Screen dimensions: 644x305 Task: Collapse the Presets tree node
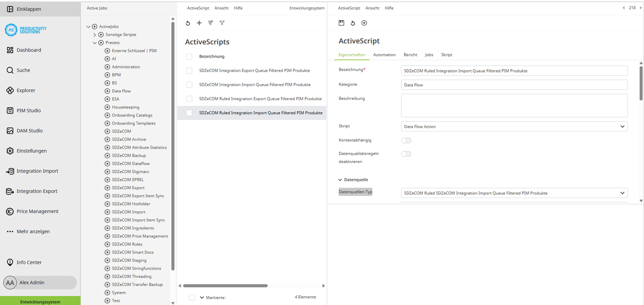pos(95,42)
